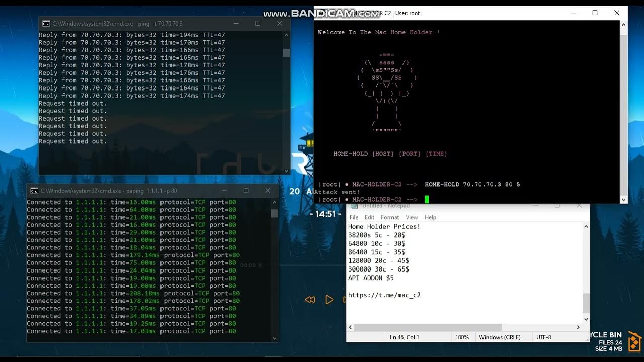Click the ping window title bar text

tap(117, 24)
